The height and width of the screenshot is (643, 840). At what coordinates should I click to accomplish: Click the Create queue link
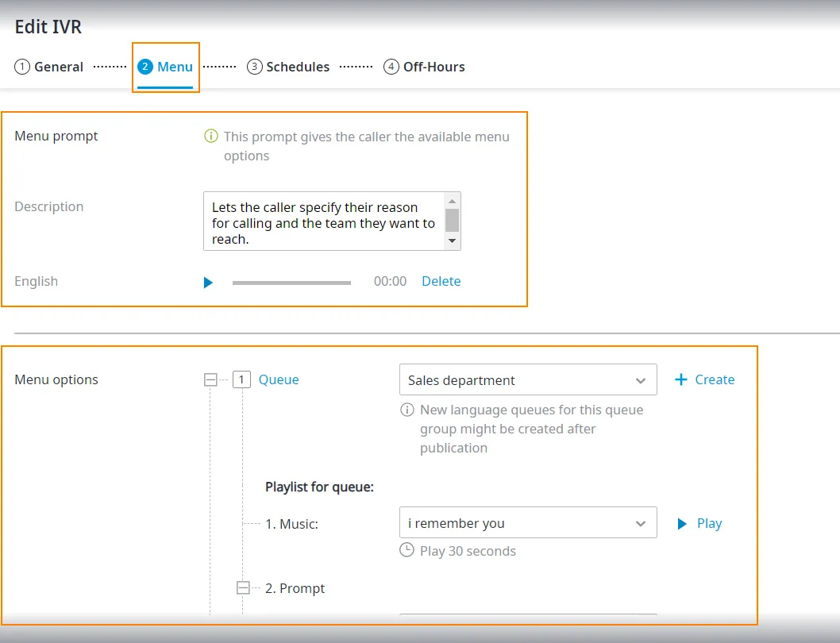(x=715, y=379)
